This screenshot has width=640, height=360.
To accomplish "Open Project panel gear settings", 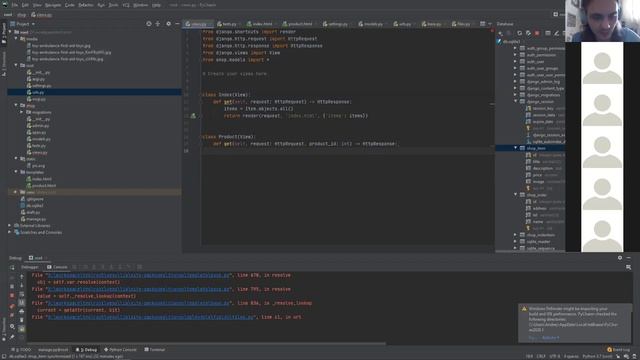I will pos(169,24).
